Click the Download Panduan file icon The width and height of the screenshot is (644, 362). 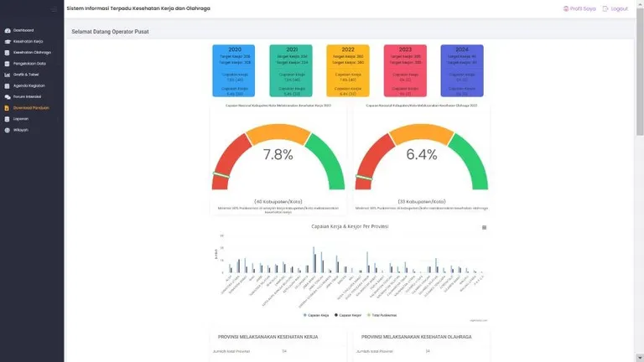pos(7,108)
